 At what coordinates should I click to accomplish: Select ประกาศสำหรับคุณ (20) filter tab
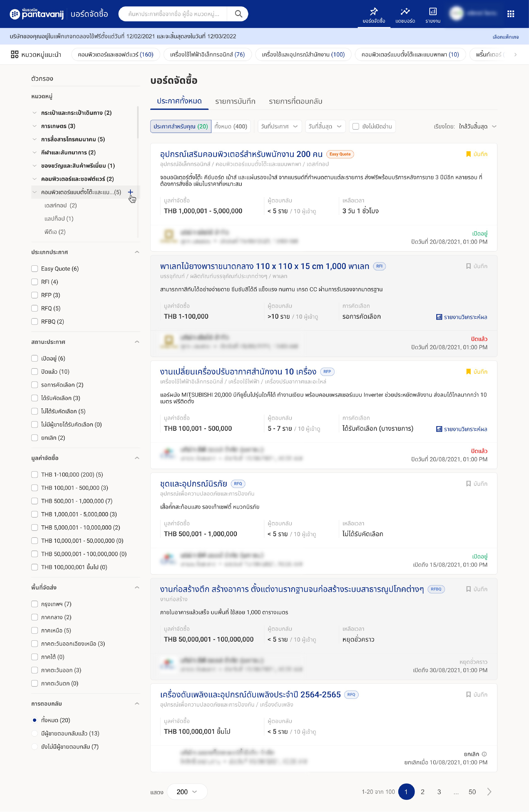tap(180, 126)
